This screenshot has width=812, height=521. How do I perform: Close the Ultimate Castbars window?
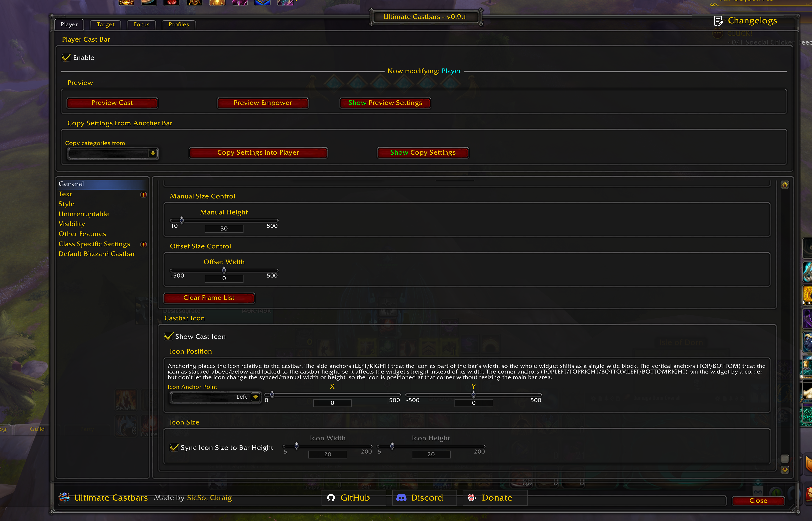coord(758,500)
